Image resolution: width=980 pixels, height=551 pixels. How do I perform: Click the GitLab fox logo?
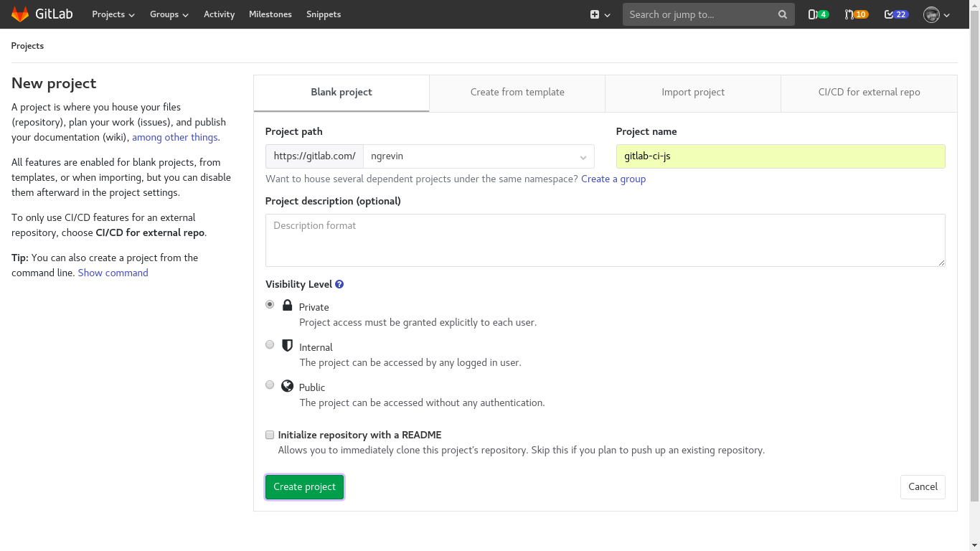coord(19,14)
